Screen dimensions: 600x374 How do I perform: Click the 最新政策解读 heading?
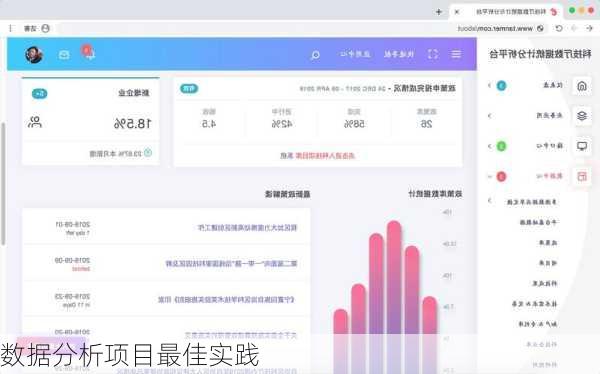click(x=287, y=194)
